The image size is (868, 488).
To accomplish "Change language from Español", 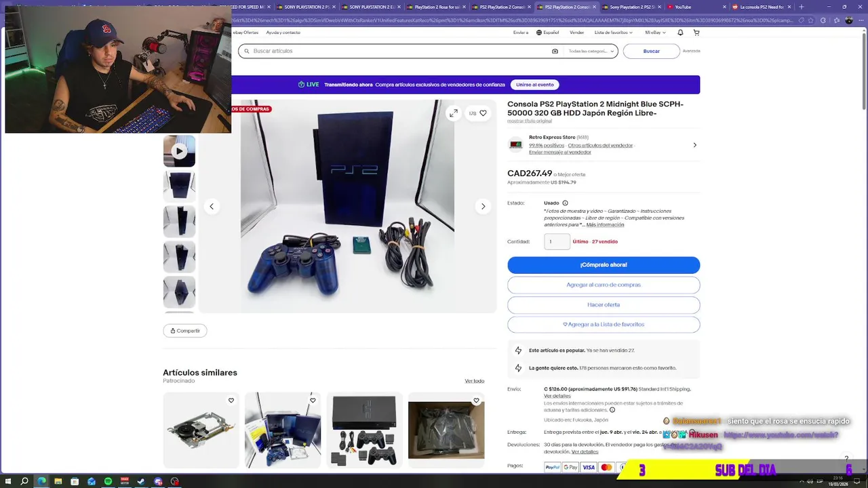I will click(x=548, y=33).
